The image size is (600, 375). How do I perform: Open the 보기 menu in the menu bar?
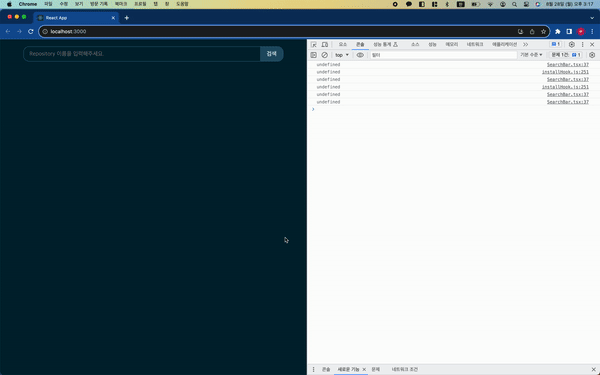point(79,4)
